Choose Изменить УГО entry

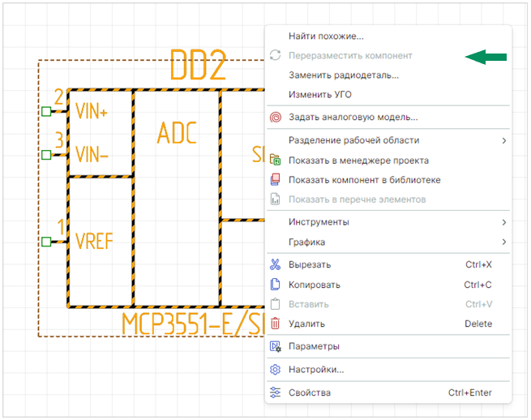388,94
